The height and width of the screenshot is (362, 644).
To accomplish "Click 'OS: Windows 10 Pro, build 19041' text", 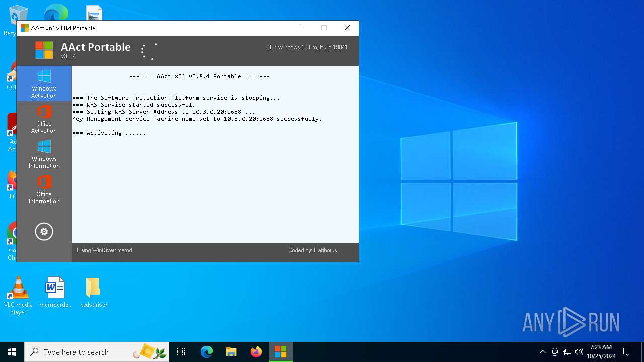I will pos(307,47).
